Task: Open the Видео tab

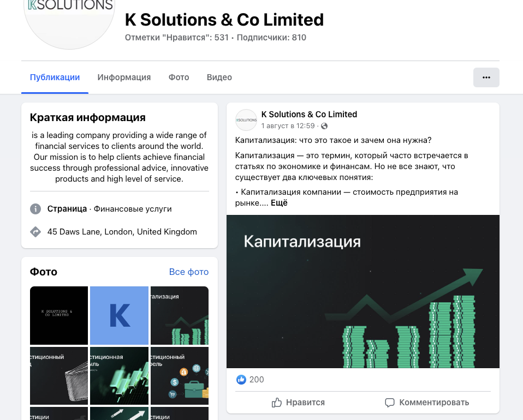Action: [x=219, y=77]
